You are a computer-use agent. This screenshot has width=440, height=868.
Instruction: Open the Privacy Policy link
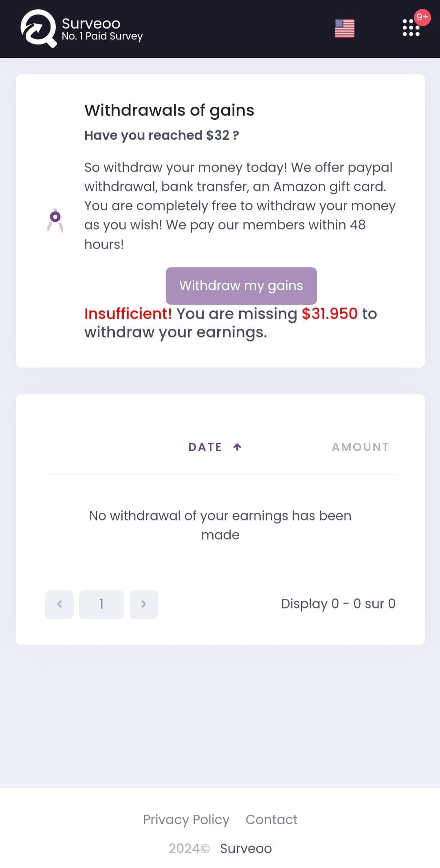(186, 819)
